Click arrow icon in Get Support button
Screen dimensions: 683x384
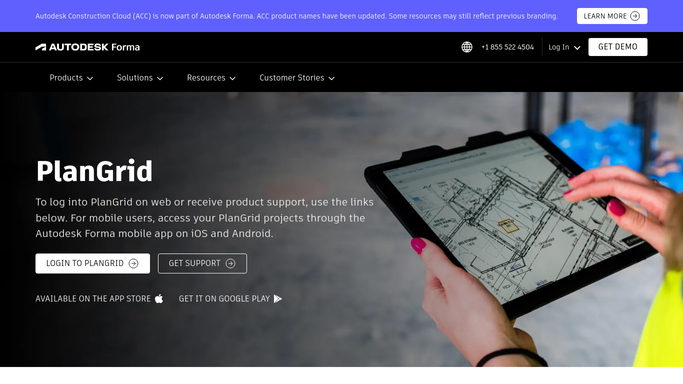(x=230, y=263)
